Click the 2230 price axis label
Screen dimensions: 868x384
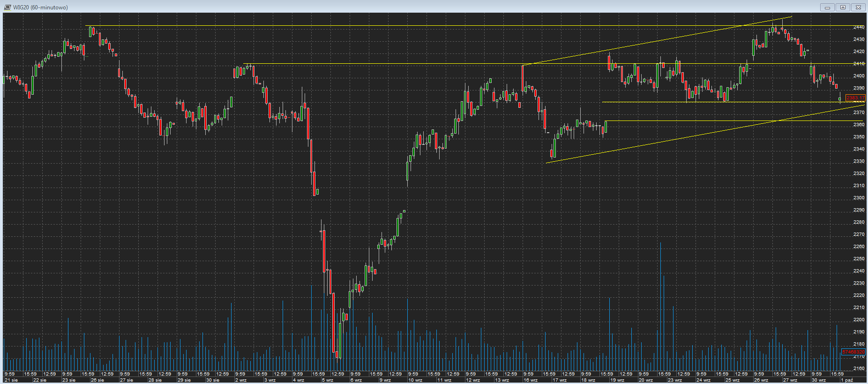[859, 283]
